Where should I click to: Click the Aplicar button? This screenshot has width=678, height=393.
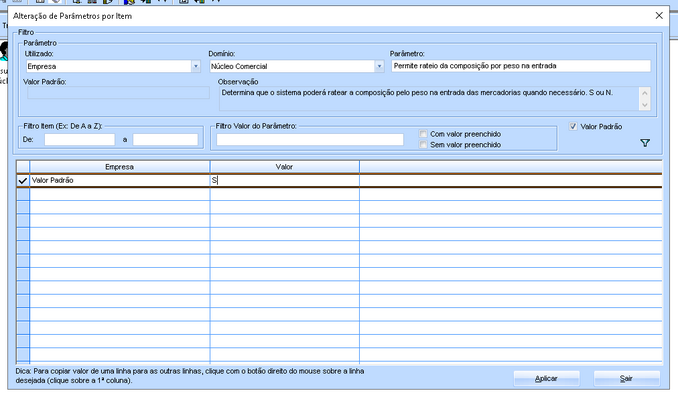pyautogui.click(x=546, y=378)
